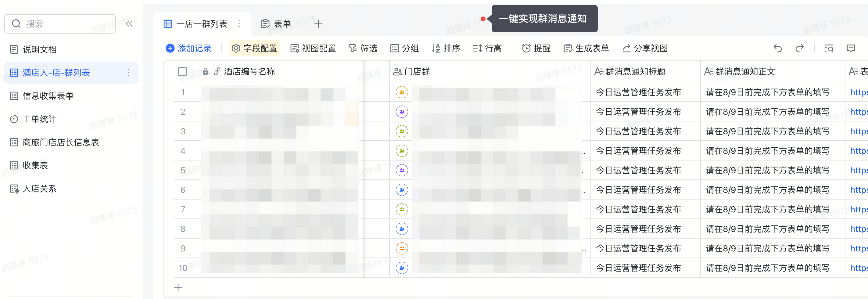Open the 排序 sort options

click(x=446, y=49)
